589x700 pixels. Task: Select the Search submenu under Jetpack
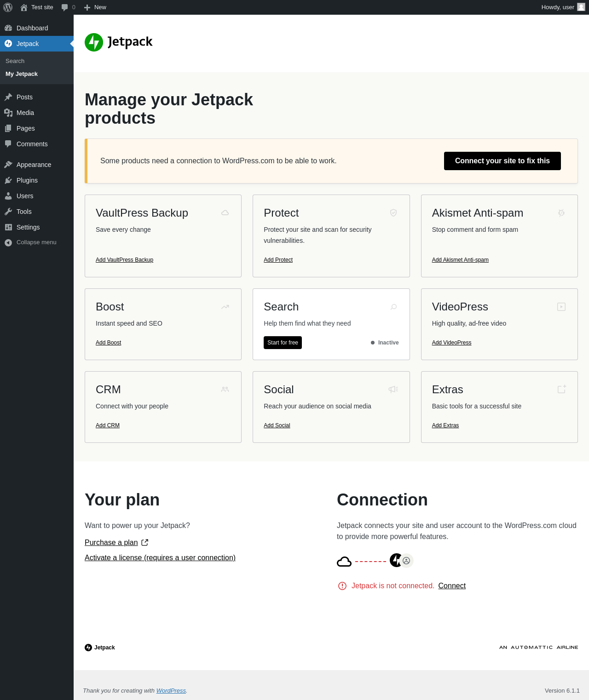click(15, 61)
